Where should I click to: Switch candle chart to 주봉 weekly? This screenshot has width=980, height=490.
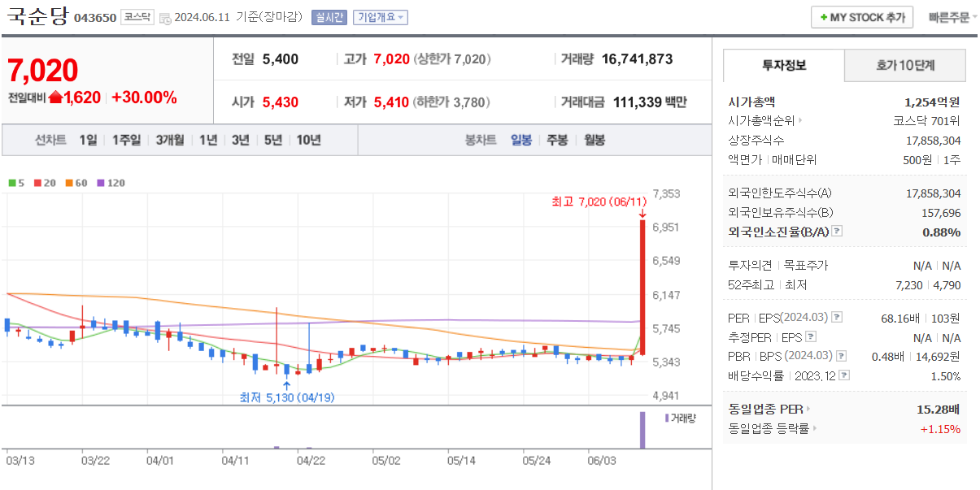coord(557,140)
